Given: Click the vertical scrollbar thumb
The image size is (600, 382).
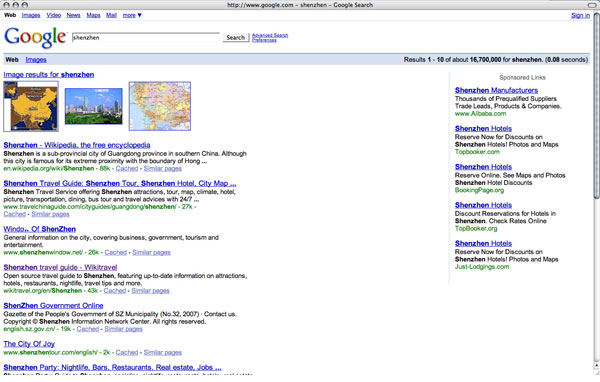Looking at the screenshot, I should (x=596, y=106).
